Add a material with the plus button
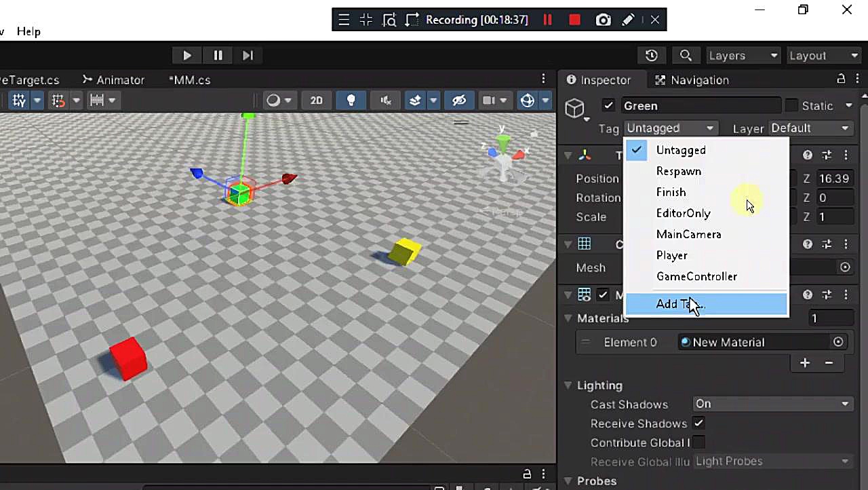The image size is (868, 490). 805,363
